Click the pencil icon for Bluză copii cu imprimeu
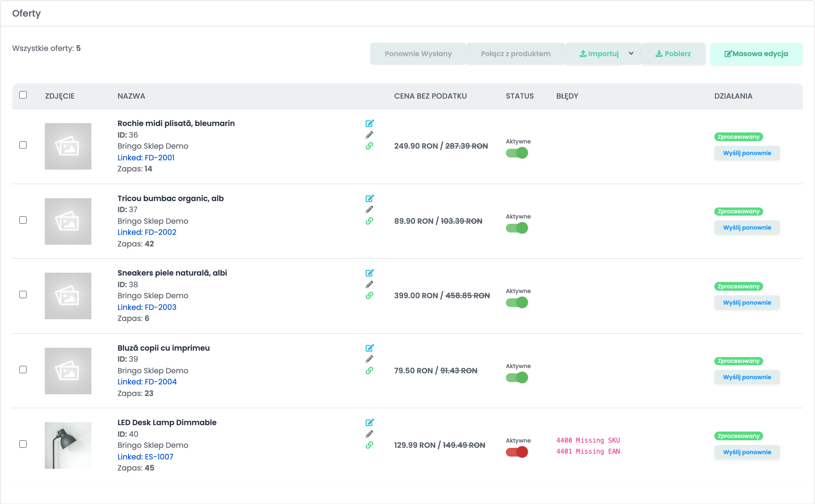Screen dimensions: 815x504 pos(369,359)
